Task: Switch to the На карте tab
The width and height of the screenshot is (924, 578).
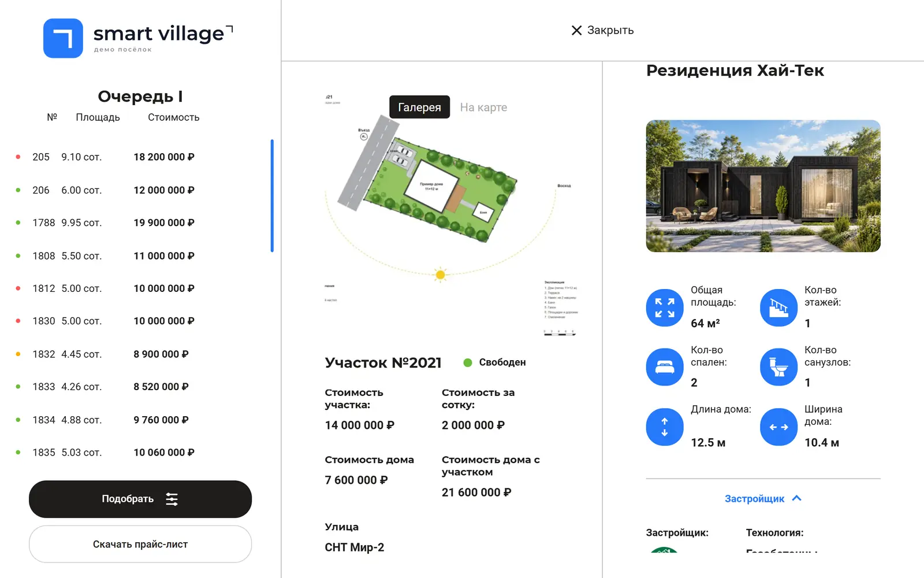Action: pos(483,107)
